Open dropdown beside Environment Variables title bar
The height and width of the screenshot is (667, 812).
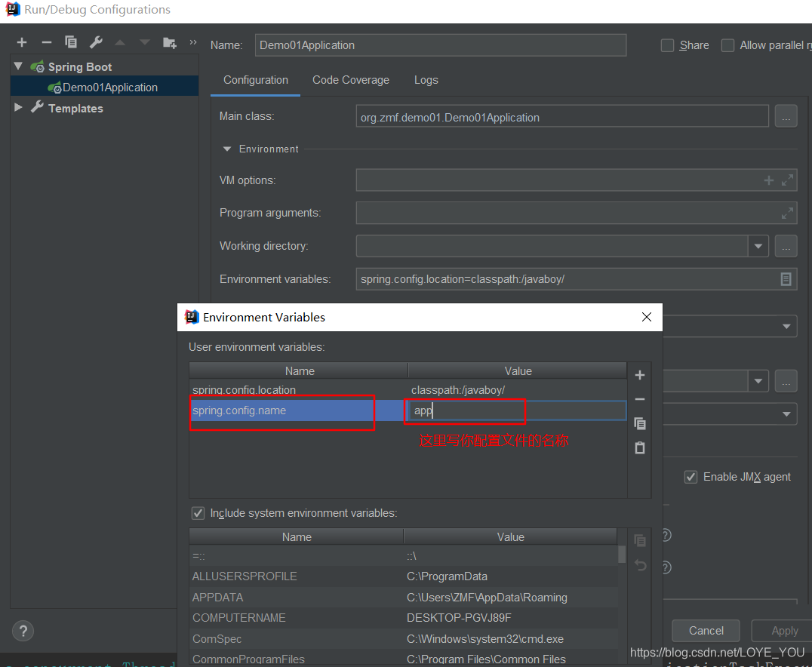pos(786,326)
